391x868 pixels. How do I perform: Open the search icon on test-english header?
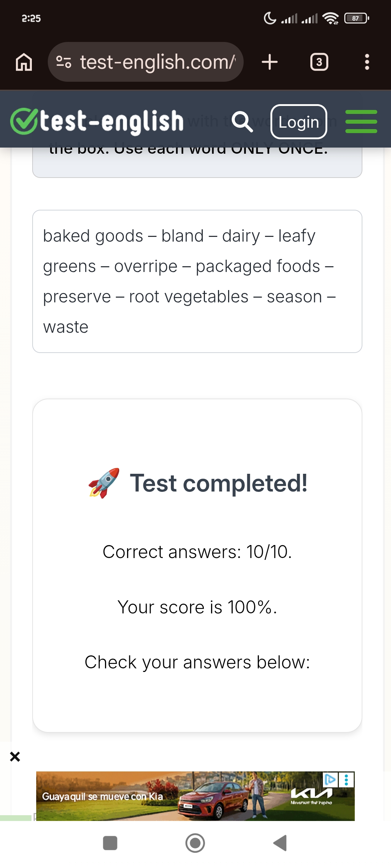[x=243, y=122]
